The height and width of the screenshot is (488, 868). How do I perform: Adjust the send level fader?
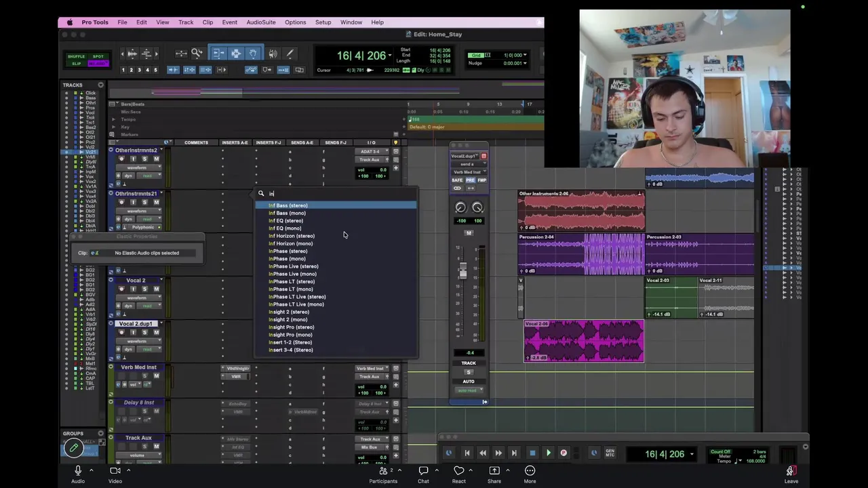coord(462,270)
